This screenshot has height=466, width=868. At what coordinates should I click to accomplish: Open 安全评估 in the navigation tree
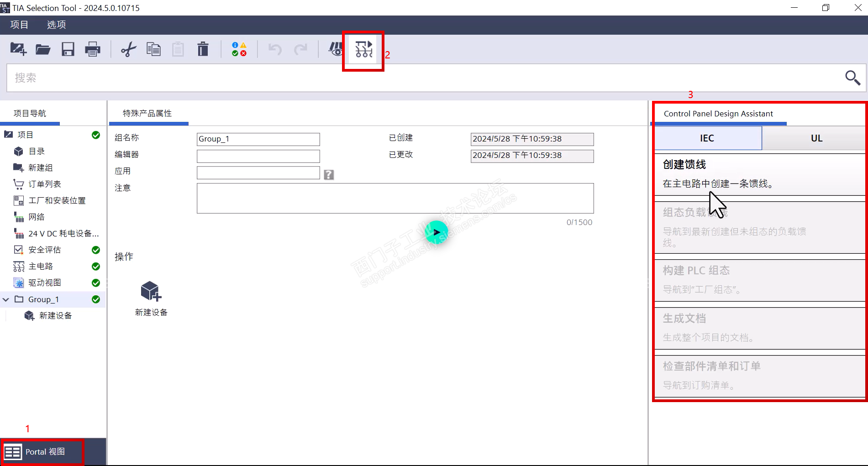[44, 250]
